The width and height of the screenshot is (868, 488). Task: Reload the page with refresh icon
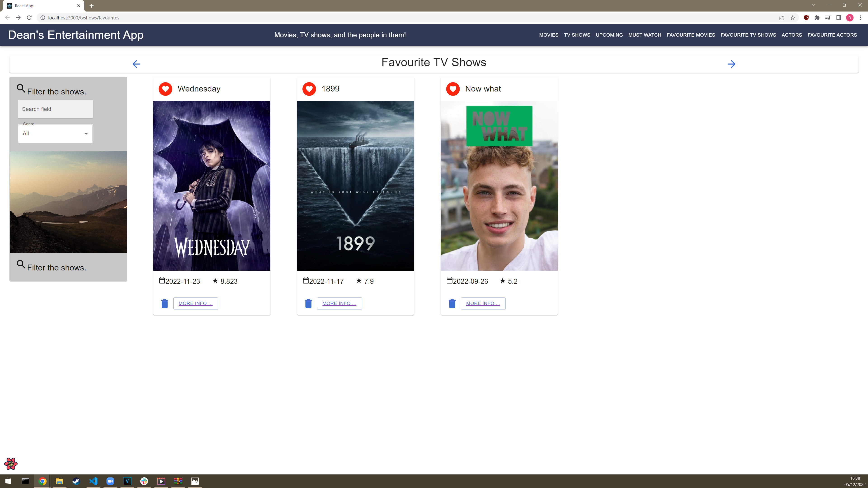click(x=29, y=18)
